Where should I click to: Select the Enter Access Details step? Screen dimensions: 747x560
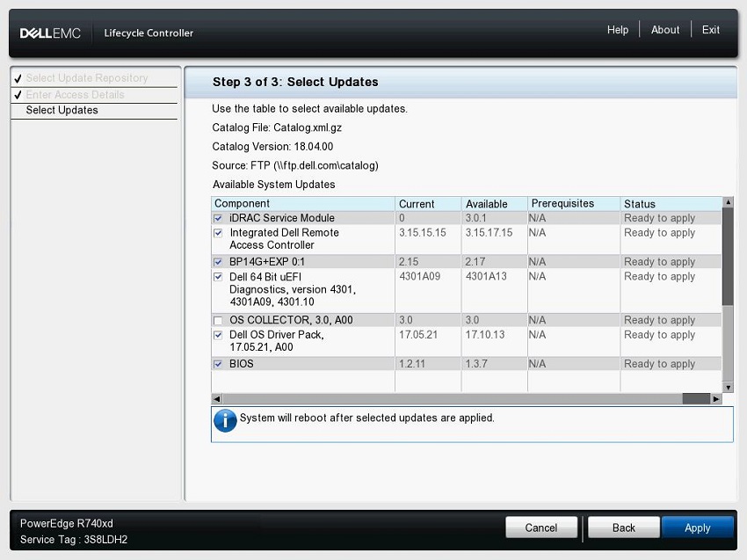coord(75,94)
